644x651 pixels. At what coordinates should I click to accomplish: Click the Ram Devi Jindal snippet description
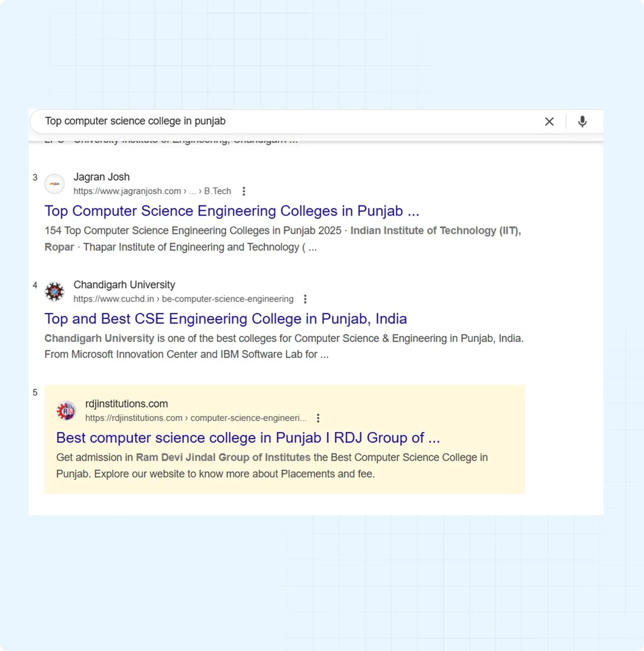[x=271, y=466]
